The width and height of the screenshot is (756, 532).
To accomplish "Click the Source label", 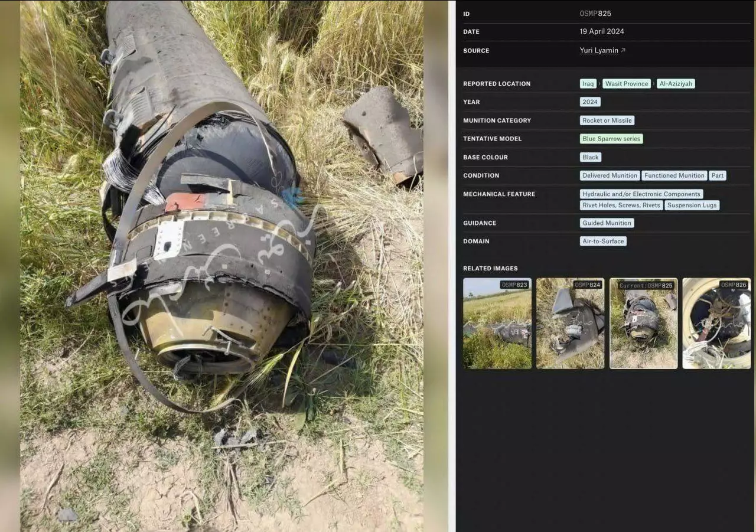I will (x=476, y=51).
